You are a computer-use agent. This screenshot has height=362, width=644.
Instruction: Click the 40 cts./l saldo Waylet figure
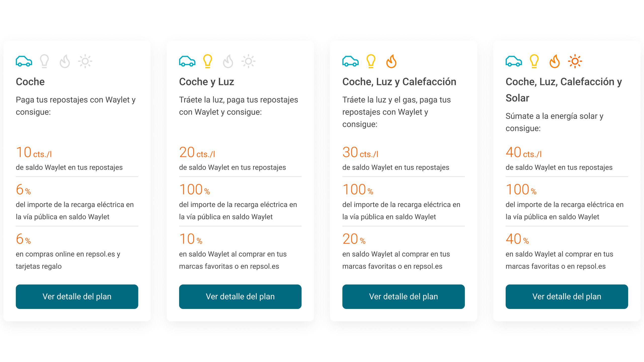click(524, 152)
